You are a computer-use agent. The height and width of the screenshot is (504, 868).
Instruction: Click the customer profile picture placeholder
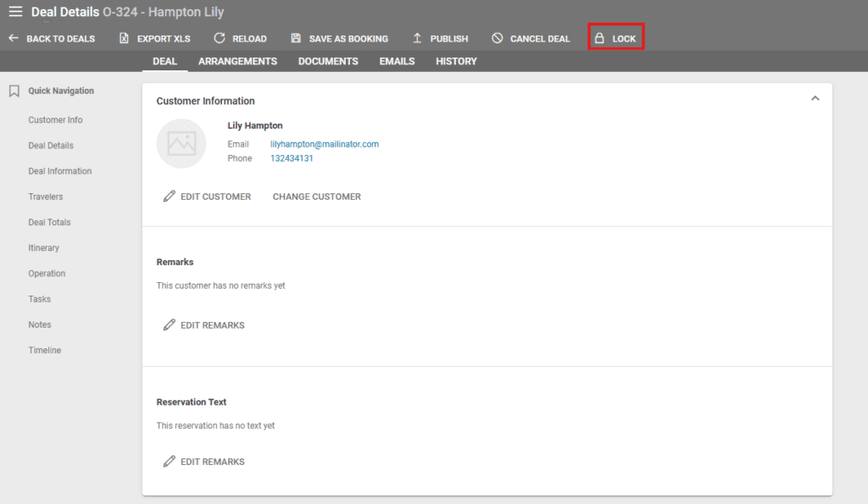point(181,144)
